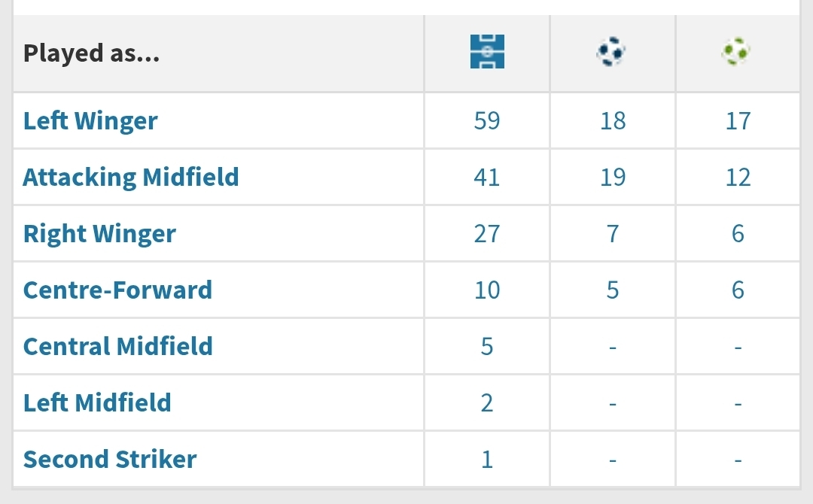Click 17 assists for Left Winger
813x504 pixels.
pyautogui.click(x=738, y=120)
